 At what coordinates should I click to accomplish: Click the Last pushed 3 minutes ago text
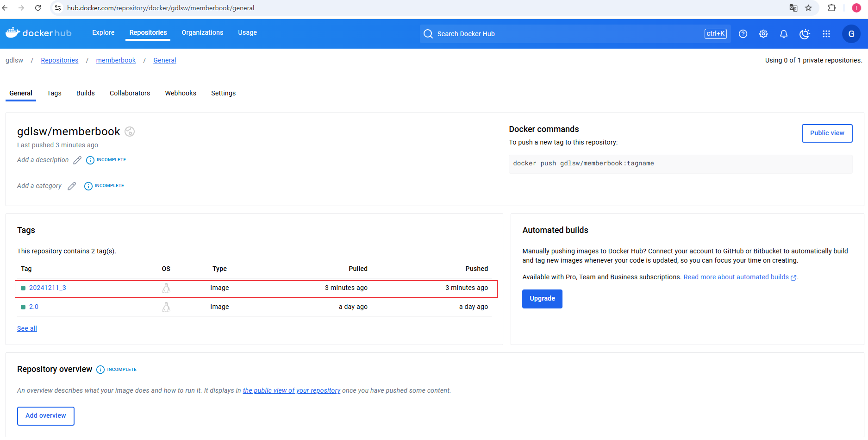pos(57,145)
